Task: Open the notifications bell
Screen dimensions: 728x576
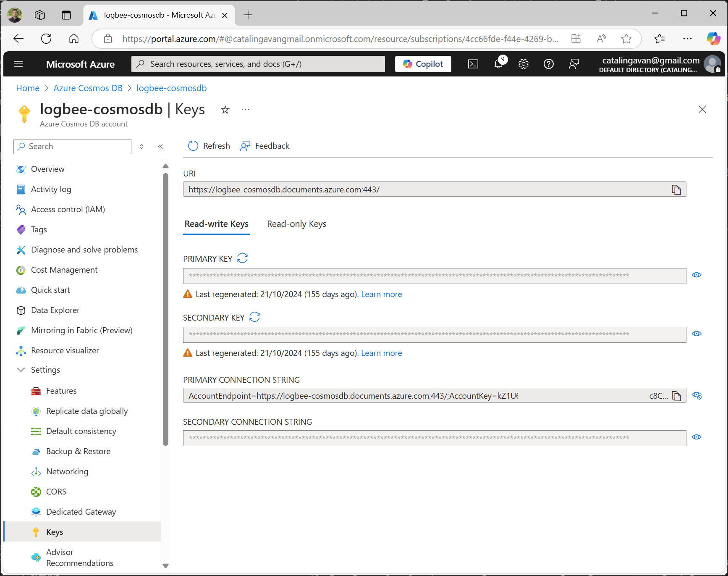Action: [498, 64]
